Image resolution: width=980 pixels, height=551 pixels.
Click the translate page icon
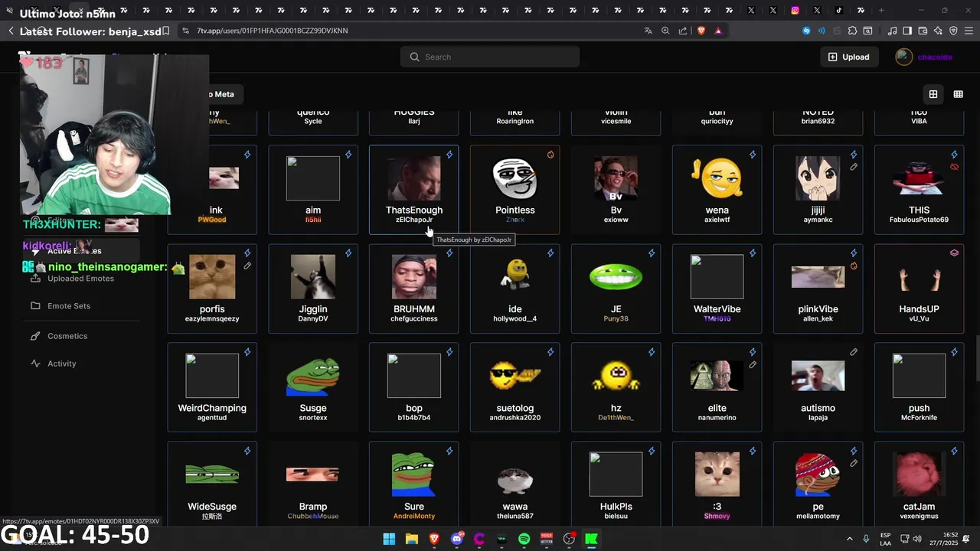648,31
